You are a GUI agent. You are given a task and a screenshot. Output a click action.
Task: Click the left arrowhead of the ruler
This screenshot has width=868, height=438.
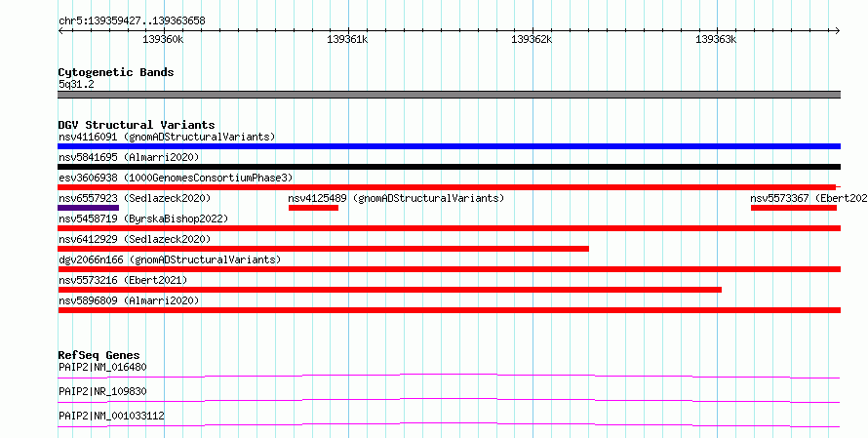[x=60, y=31]
